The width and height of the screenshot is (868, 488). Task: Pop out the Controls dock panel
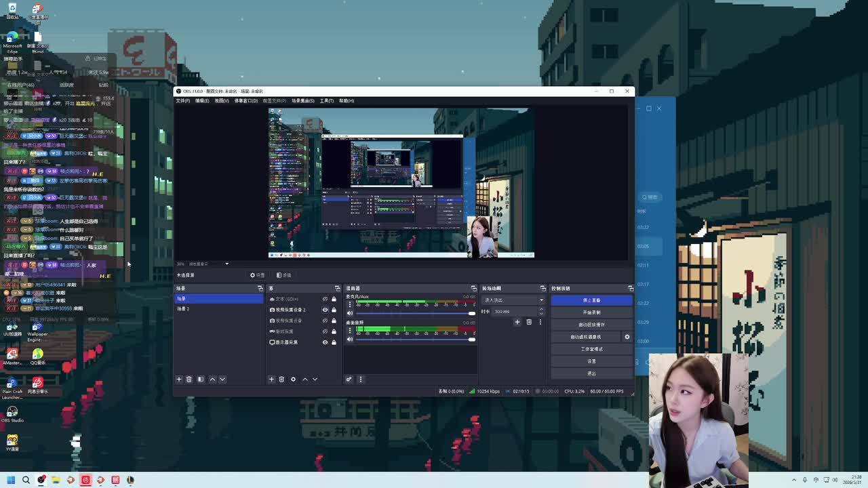pos(631,289)
